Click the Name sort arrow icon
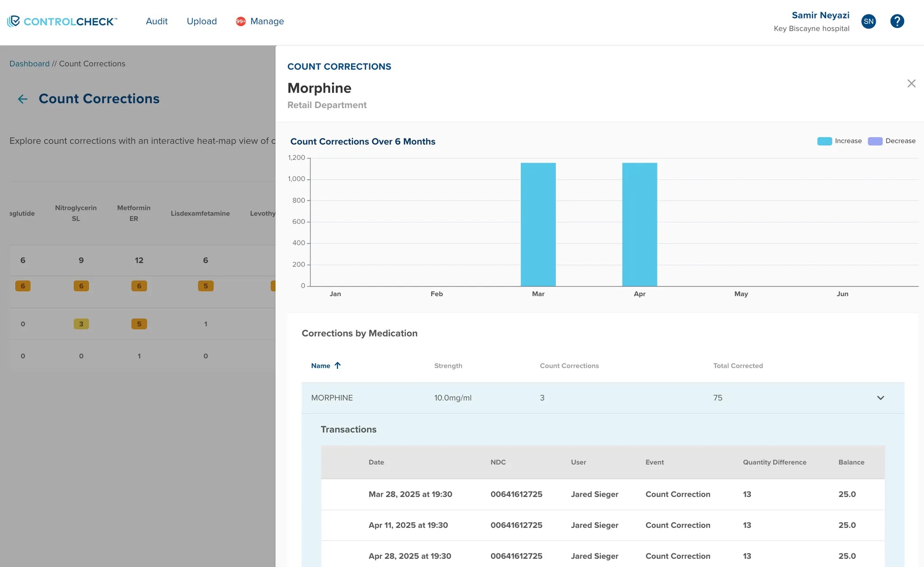The image size is (924, 567). coord(337,366)
